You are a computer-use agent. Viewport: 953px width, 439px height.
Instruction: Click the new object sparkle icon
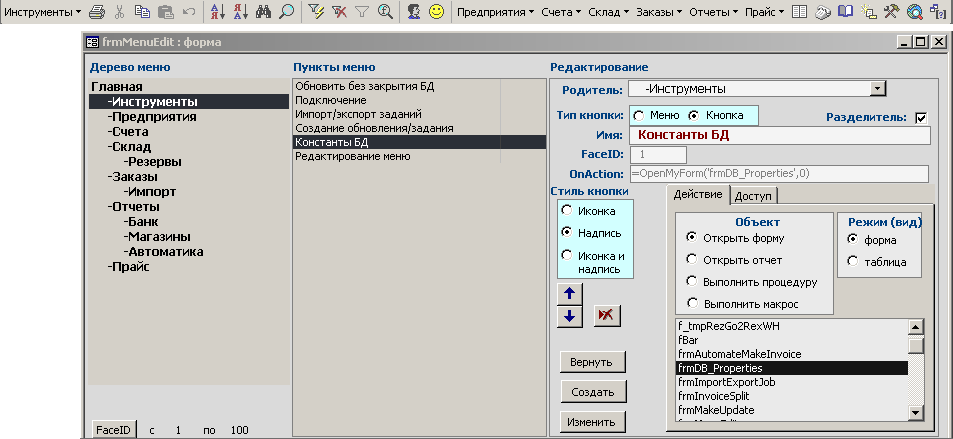click(869, 12)
